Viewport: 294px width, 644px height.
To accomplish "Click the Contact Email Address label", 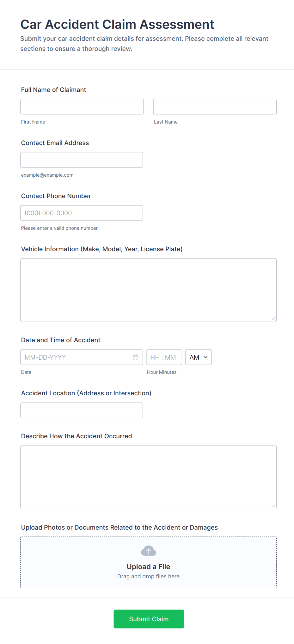I will 55,143.
